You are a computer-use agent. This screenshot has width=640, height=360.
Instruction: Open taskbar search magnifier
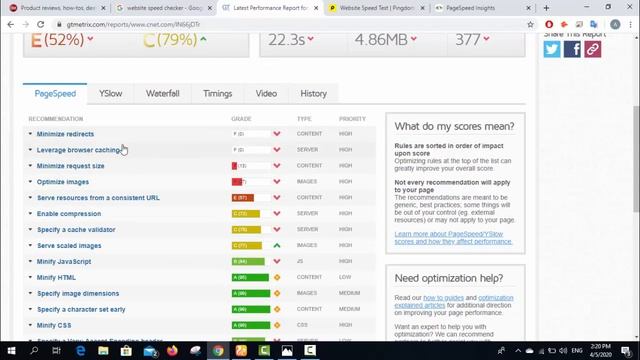(x=34, y=351)
